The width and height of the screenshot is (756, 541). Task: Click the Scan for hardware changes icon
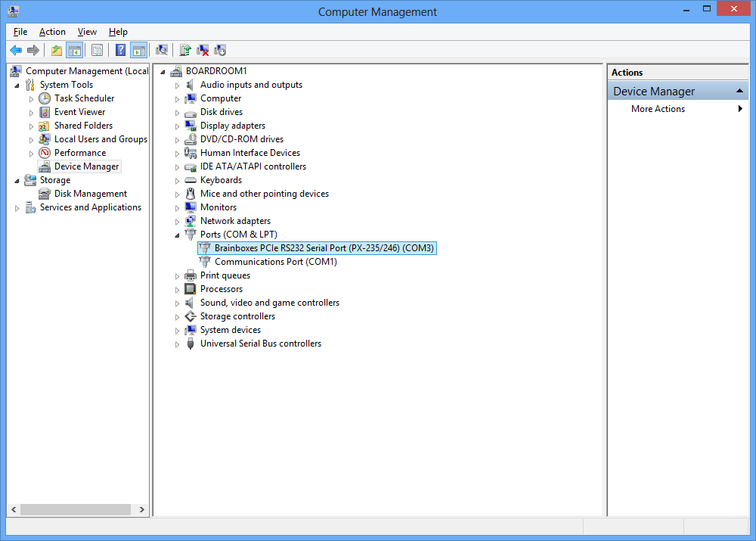point(162,50)
